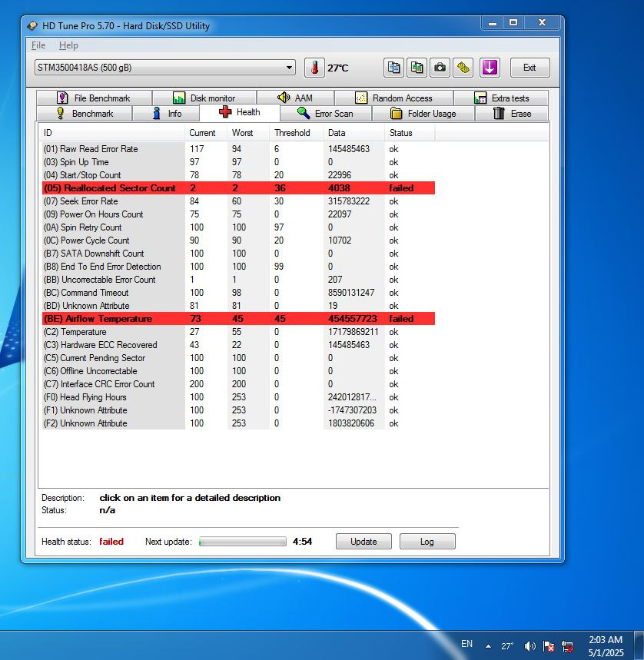
Task: Copy info to clipboard toolbar icon
Action: 393,68
